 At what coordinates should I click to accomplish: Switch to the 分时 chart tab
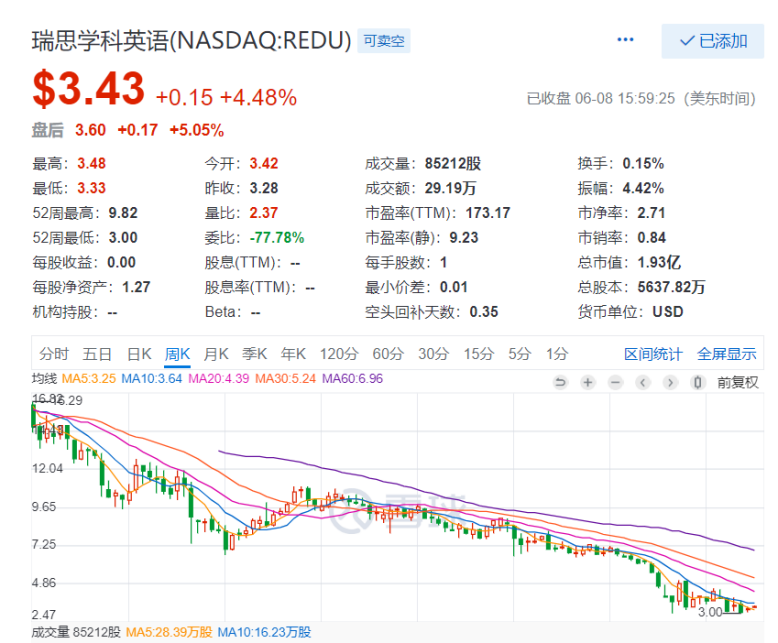click(x=54, y=354)
